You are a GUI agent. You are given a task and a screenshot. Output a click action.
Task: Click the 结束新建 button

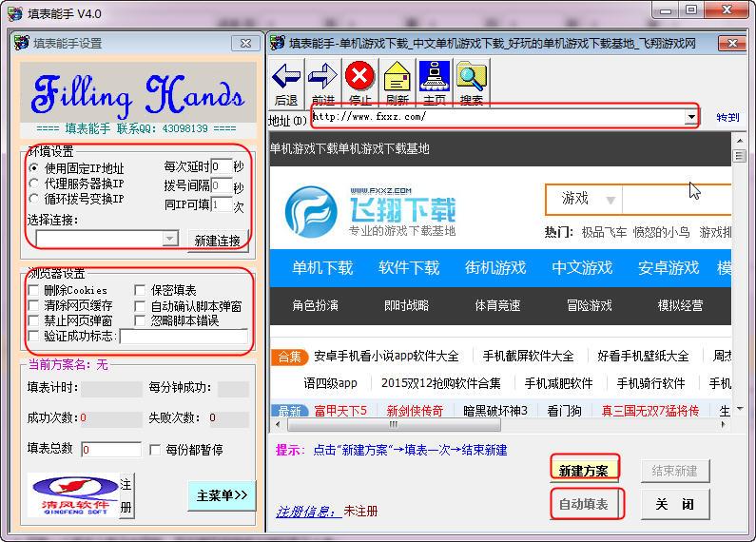pyautogui.click(x=675, y=471)
